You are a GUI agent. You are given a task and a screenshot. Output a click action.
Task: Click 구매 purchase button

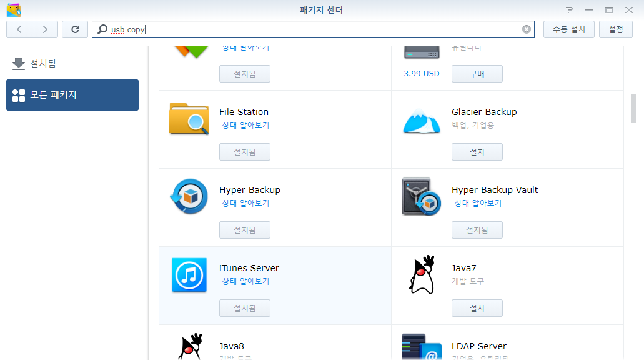click(477, 74)
